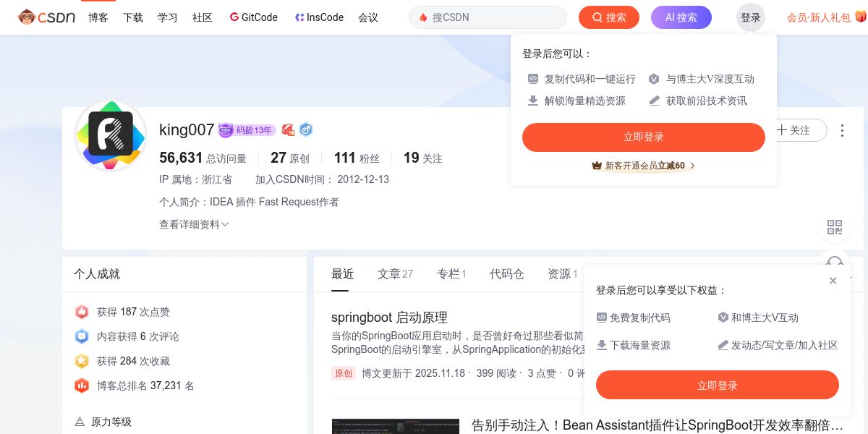Click the 免费复制代码 icon in popup
The image size is (868, 434).
tap(602, 317)
